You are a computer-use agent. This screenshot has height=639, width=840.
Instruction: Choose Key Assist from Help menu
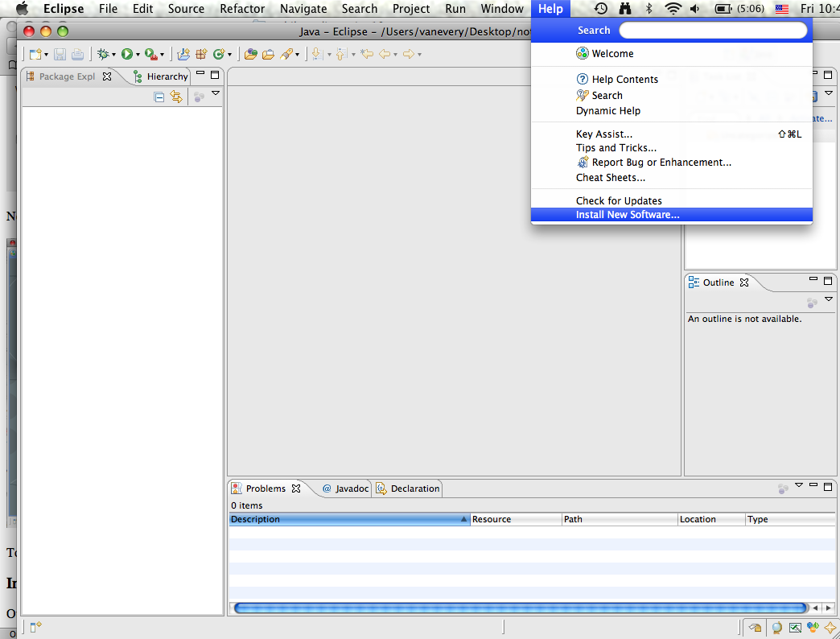[x=672, y=134]
